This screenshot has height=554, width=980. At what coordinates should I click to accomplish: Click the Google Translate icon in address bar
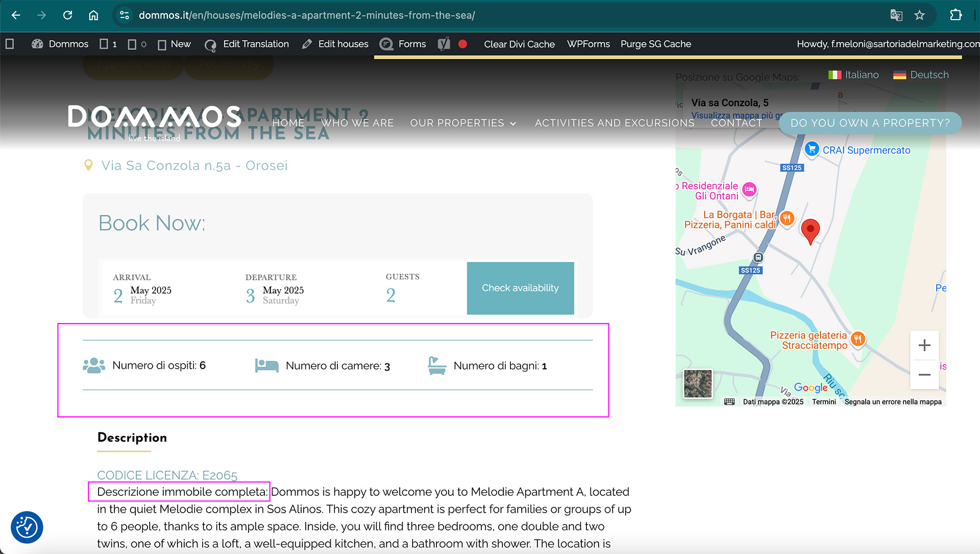pos(896,15)
